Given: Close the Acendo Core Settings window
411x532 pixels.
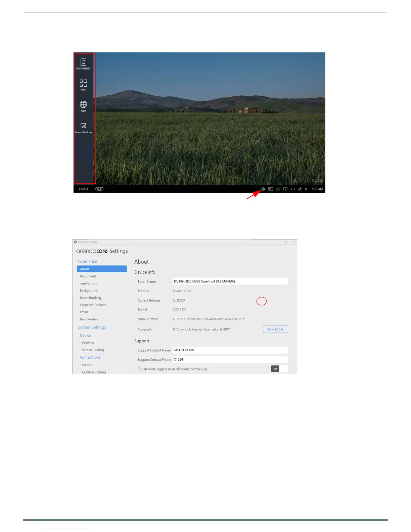Looking at the screenshot, I should [293, 242].
